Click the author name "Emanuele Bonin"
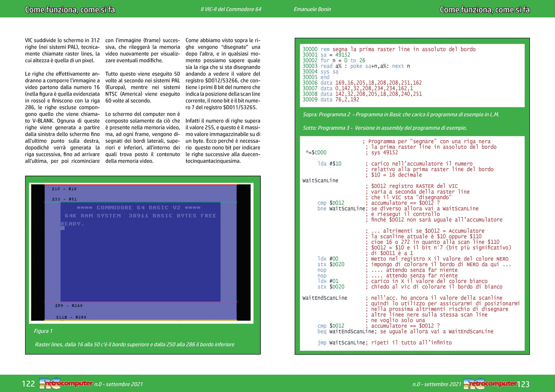This screenshot has width=555, height=392. click(x=312, y=9)
